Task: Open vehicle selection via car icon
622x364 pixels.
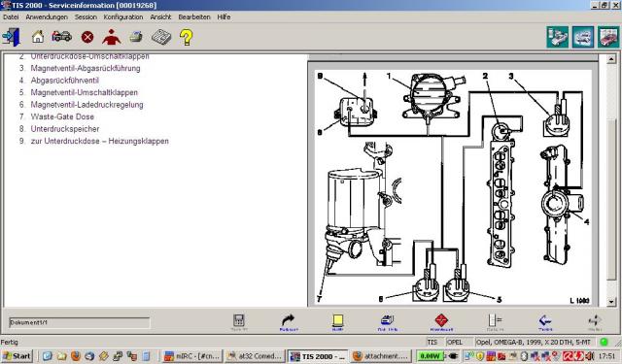Action: tap(62, 37)
